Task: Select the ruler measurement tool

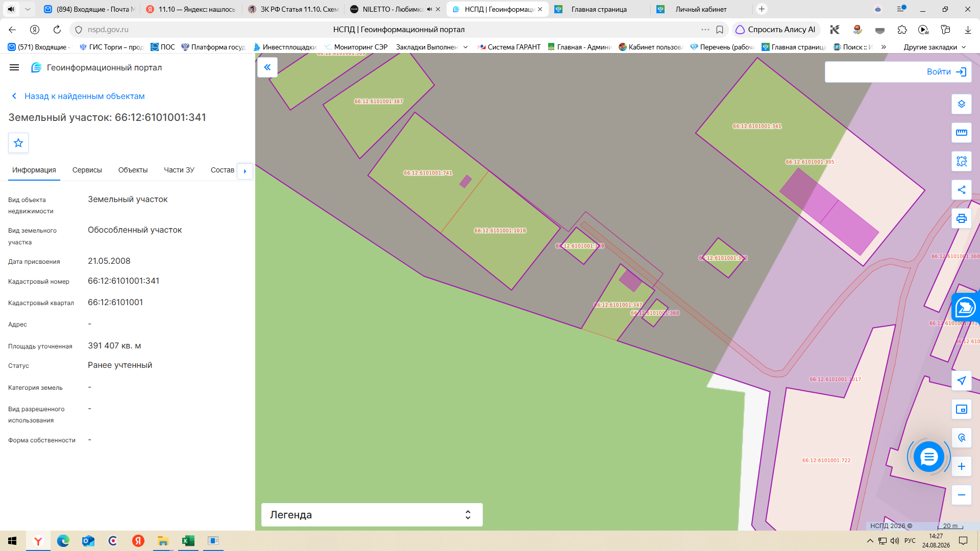Action: pyautogui.click(x=961, y=133)
